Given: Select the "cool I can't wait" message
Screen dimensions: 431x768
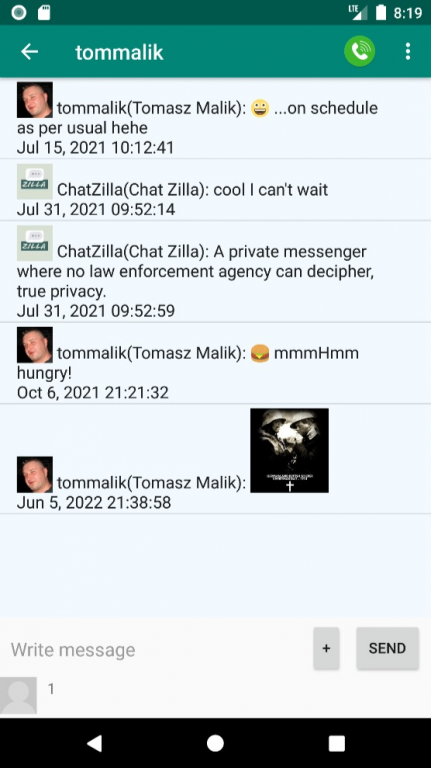Looking at the screenshot, I should 216,190.
